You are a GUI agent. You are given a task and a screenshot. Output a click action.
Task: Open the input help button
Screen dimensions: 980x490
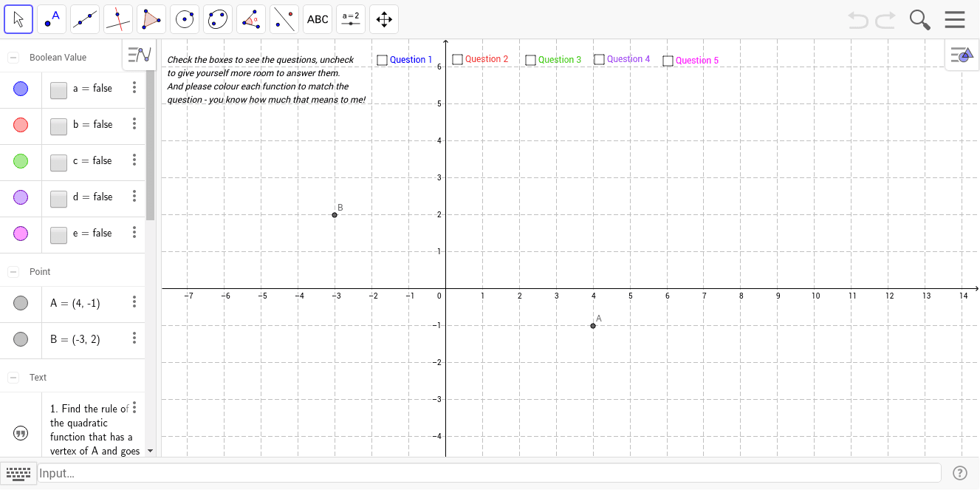point(960,473)
